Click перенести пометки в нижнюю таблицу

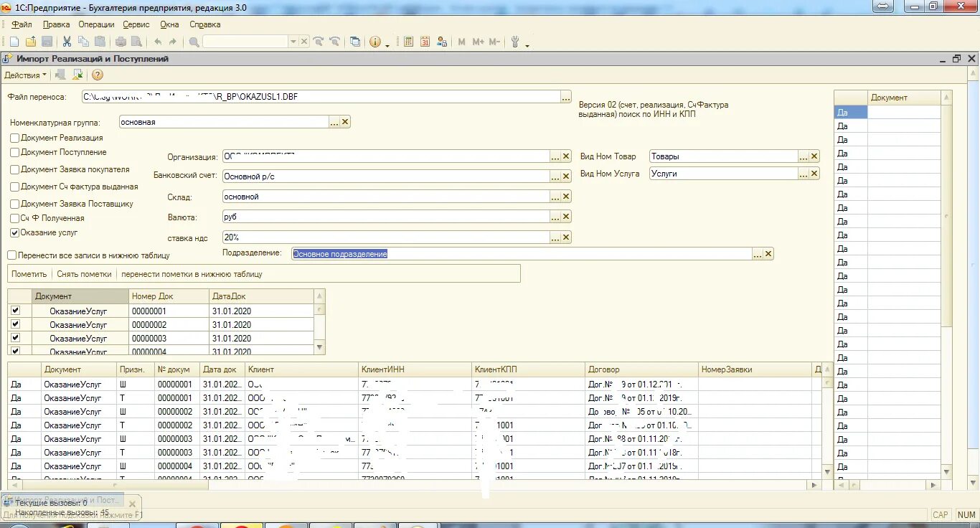point(192,274)
